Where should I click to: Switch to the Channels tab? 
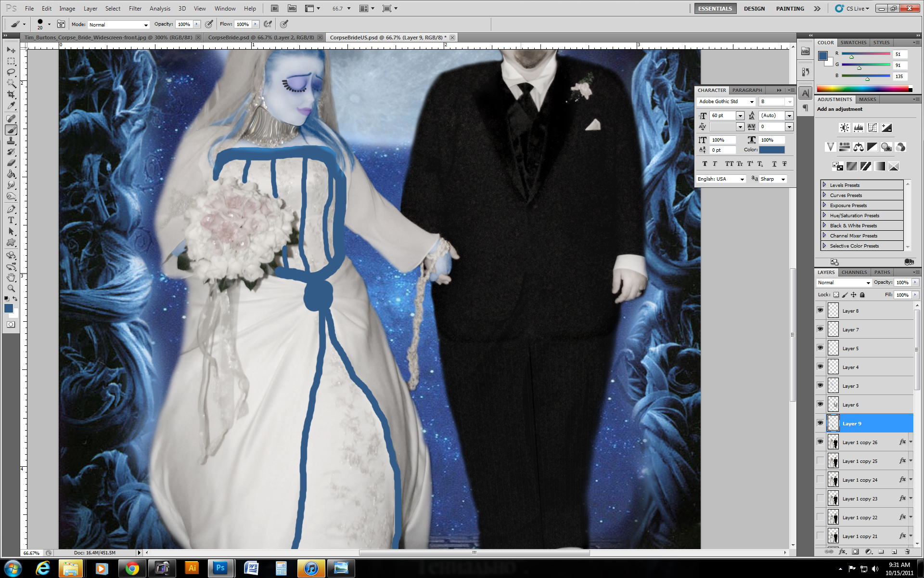point(854,272)
